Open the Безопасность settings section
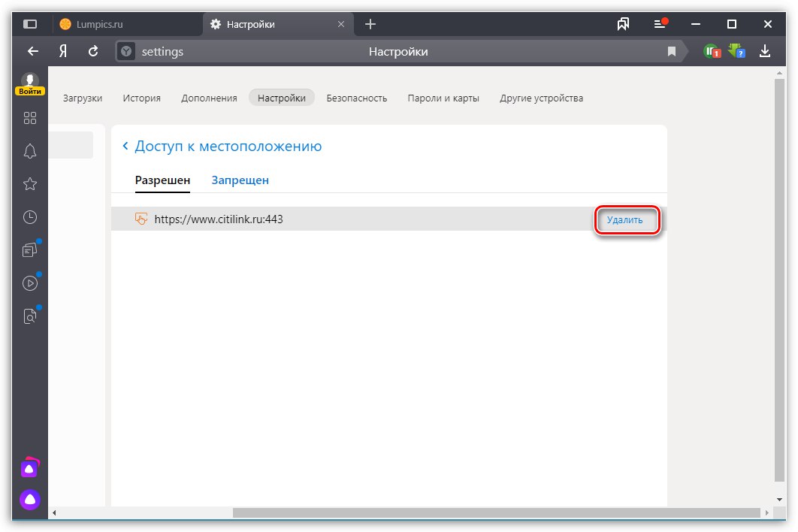 tap(356, 98)
